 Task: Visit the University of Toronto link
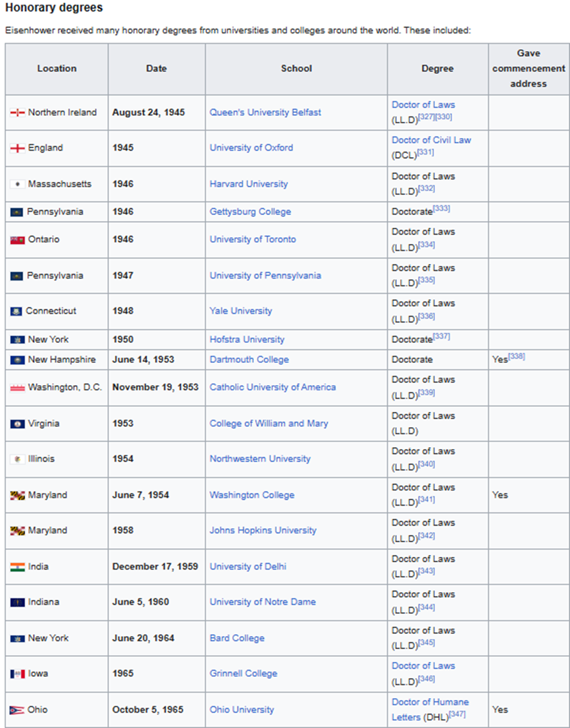click(253, 240)
